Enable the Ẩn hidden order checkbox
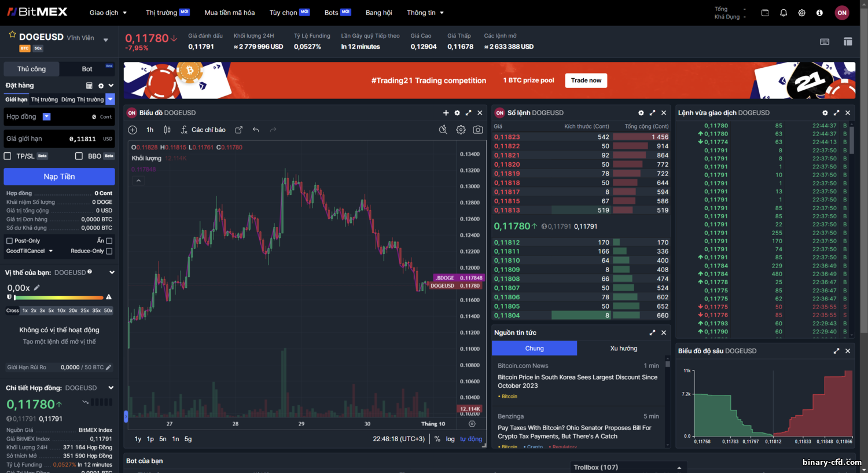The width and height of the screenshot is (868, 473). [x=109, y=241]
